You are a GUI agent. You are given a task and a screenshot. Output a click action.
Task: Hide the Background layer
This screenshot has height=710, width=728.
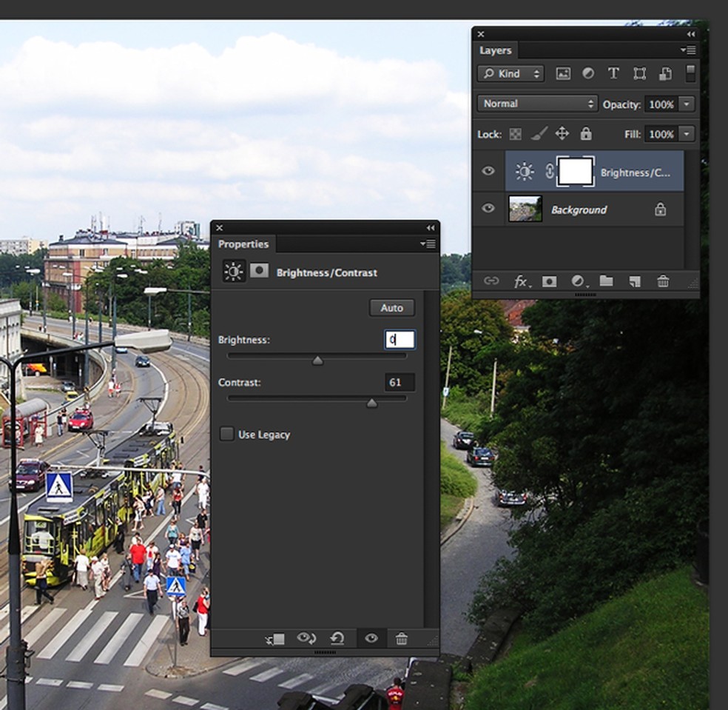(x=488, y=209)
